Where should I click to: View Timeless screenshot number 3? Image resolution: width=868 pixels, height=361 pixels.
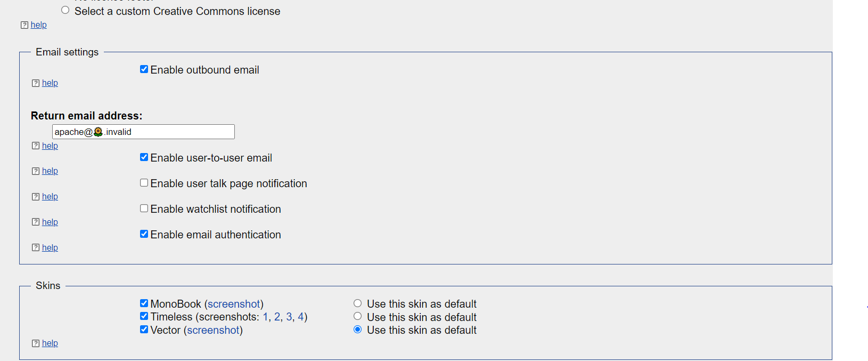click(289, 316)
